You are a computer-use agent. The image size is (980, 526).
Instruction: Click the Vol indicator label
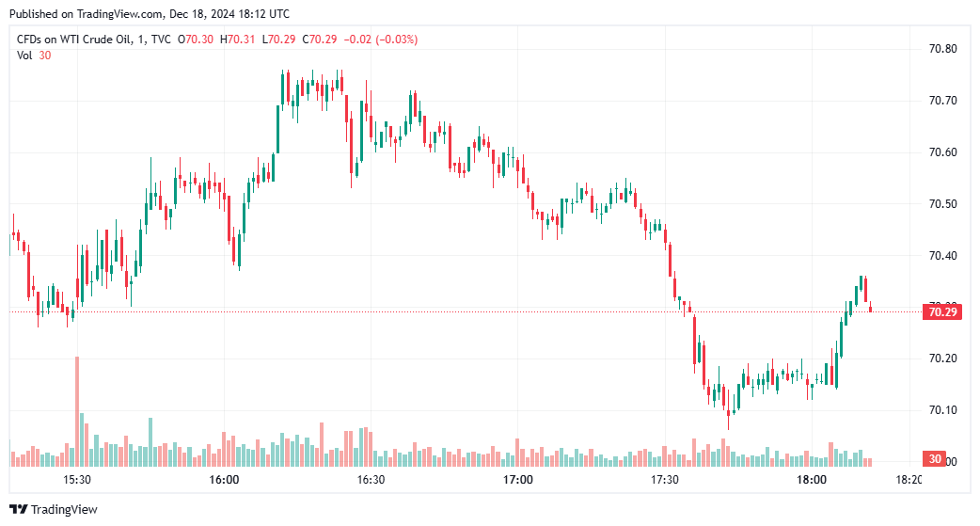tap(24, 56)
